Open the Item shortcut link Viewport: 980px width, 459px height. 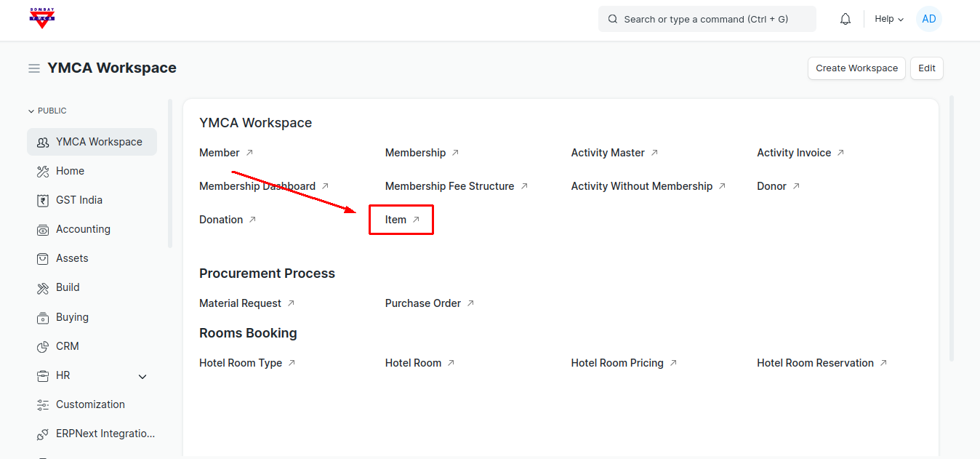tap(396, 220)
